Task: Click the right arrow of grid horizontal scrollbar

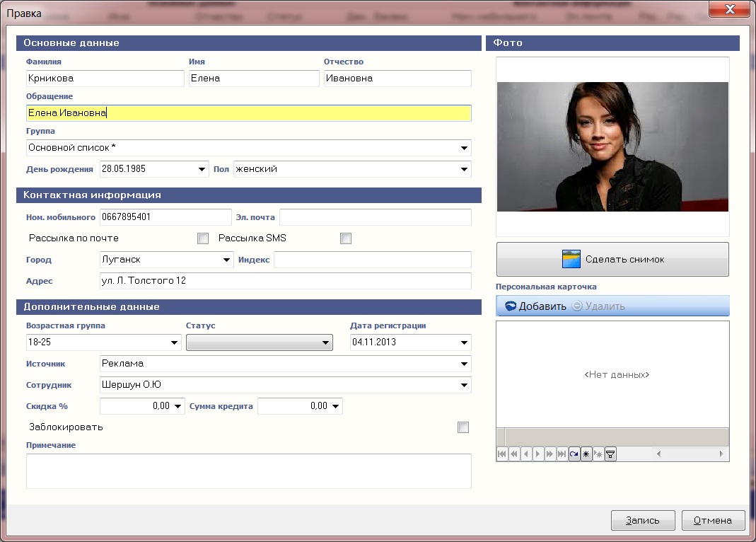Action: tap(721, 454)
